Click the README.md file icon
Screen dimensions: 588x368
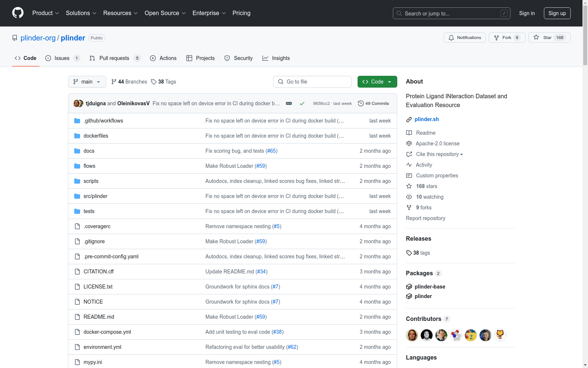[x=77, y=317]
